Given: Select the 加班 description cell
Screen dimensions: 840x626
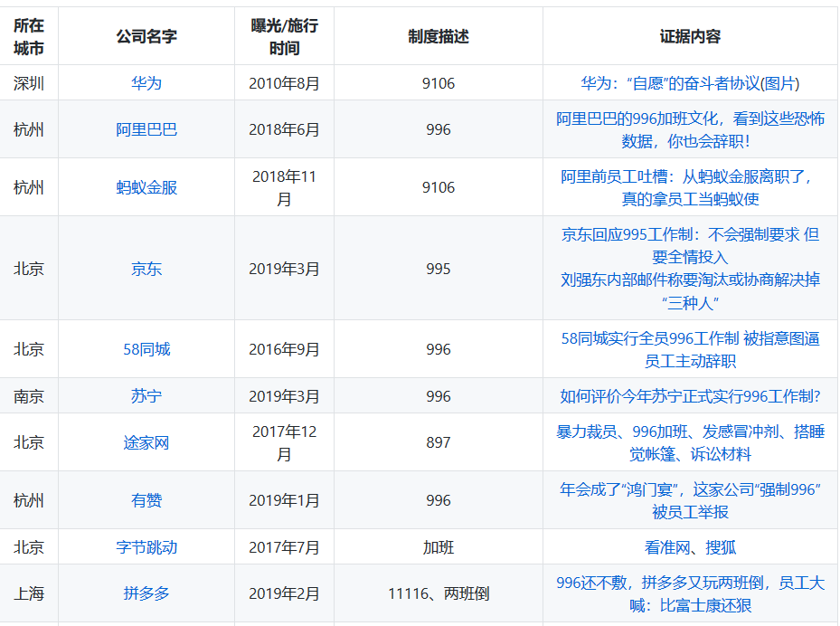Looking at the screenshot, I should [439, 547].
